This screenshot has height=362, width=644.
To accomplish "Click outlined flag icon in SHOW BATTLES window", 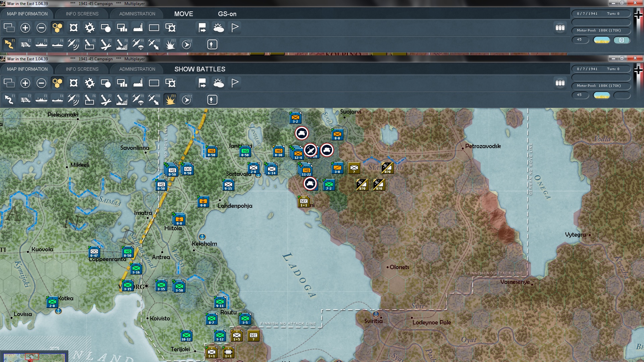I will pyautogui.click(x=235, y=83).
